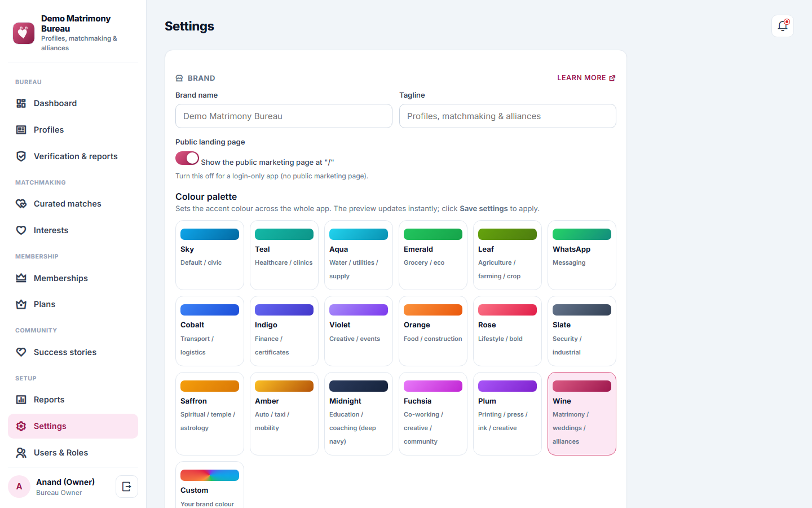Click into the Brand name input field
This screenshot has height=508, width=812.
tap(284, 116)
